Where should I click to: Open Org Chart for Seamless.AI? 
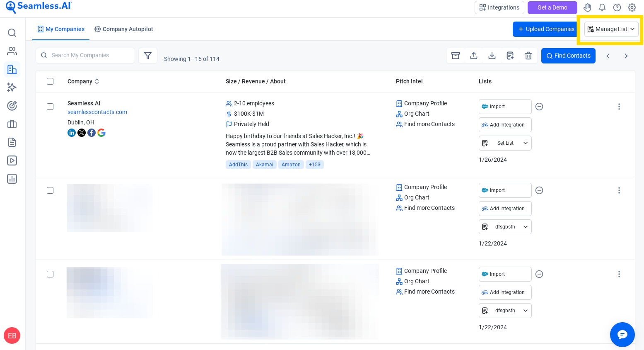click(x=412, y=114)
